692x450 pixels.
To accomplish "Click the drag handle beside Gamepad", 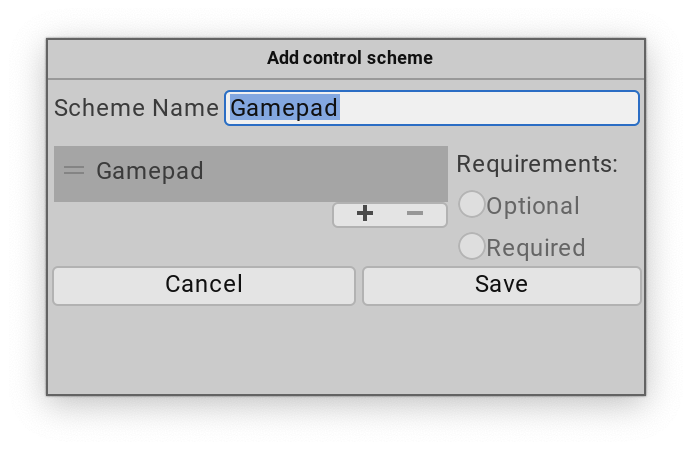I will 74,171.
